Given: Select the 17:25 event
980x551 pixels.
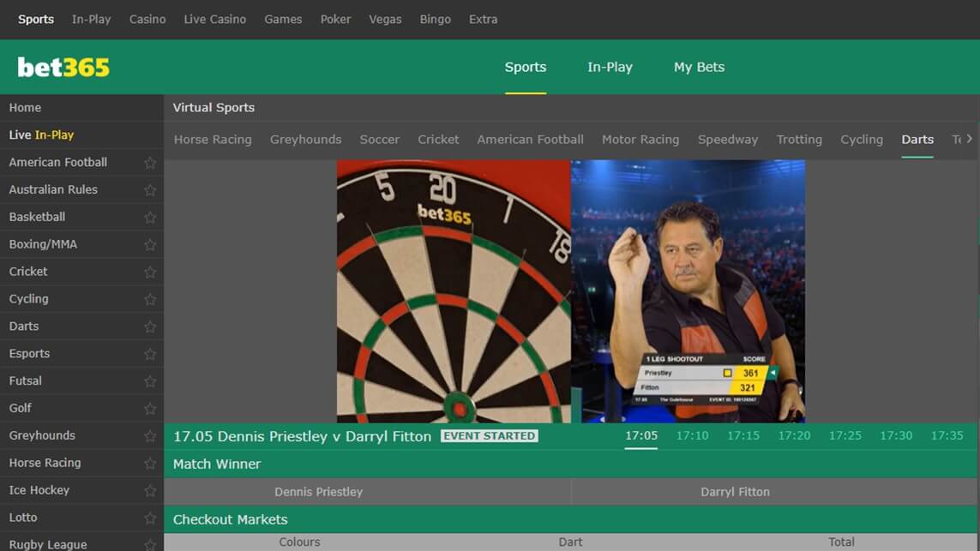Looking at the screenshot, I should pyautogui.click(x=845, y=435).
